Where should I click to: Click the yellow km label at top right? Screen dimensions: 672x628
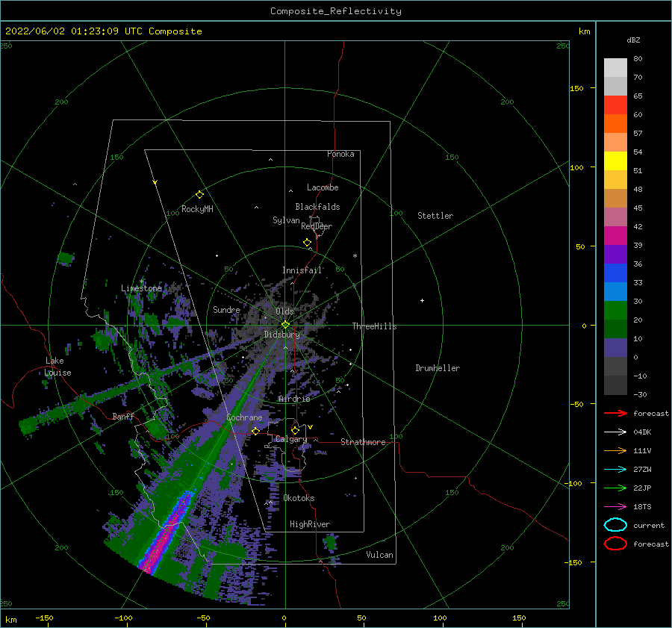[584, 31]
